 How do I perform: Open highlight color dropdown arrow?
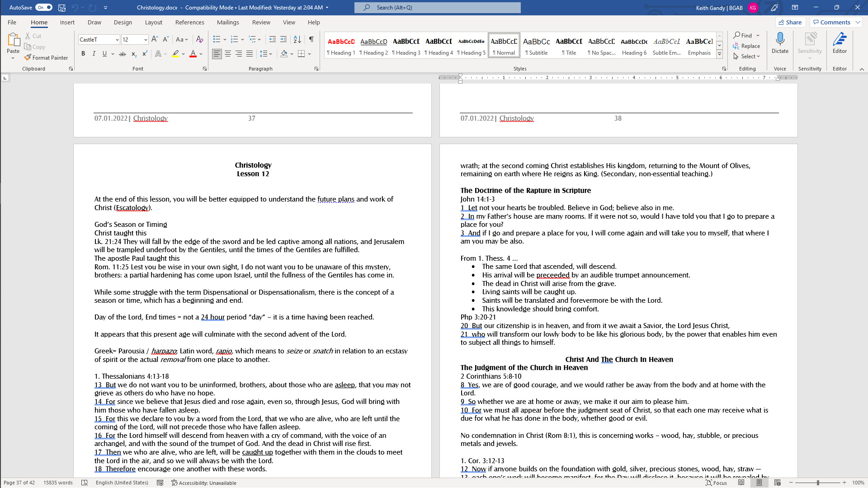(x=183, y=54)
